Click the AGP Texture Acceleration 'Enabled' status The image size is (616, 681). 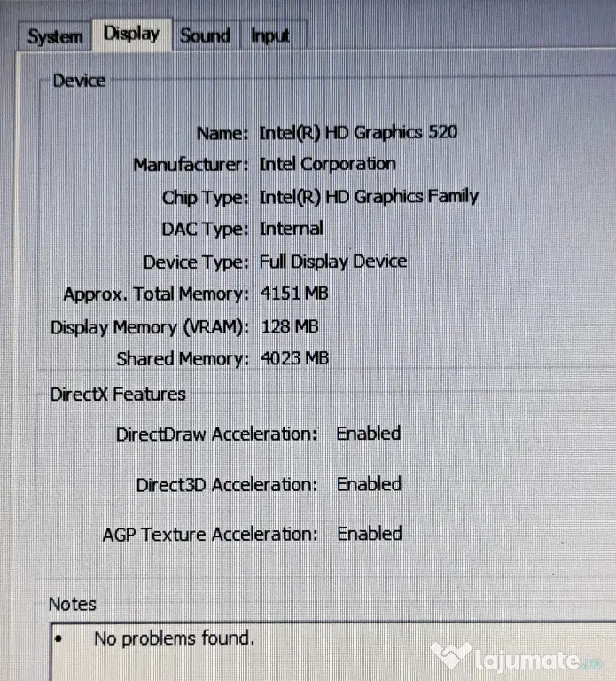[370, 534]
